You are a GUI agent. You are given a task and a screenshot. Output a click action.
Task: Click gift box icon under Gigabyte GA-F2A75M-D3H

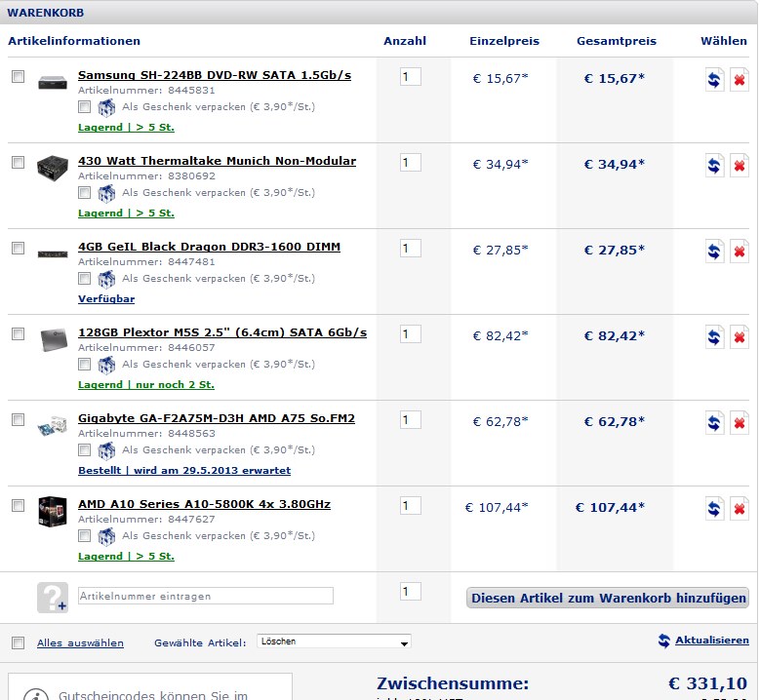tap(106, 450)
